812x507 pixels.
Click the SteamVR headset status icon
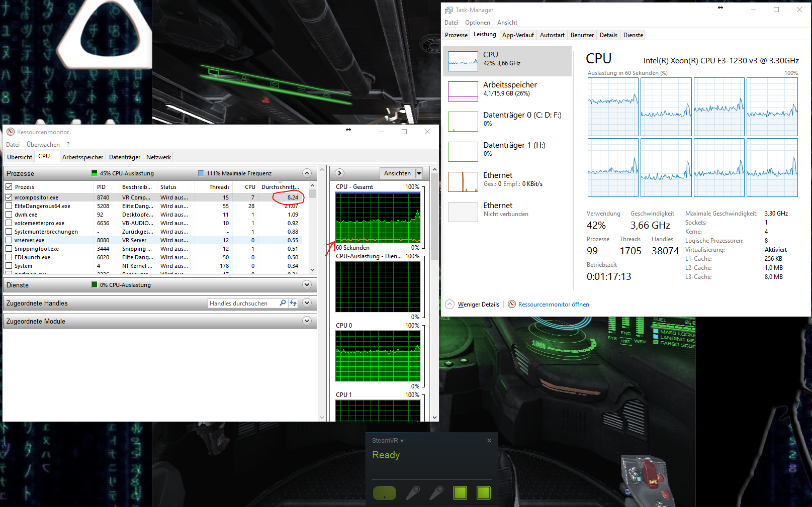pyautogui.click(x=385, y=493)
